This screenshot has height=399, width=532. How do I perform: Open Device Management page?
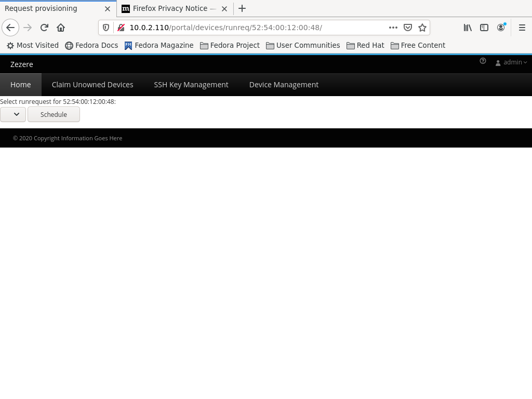[284, 85]
